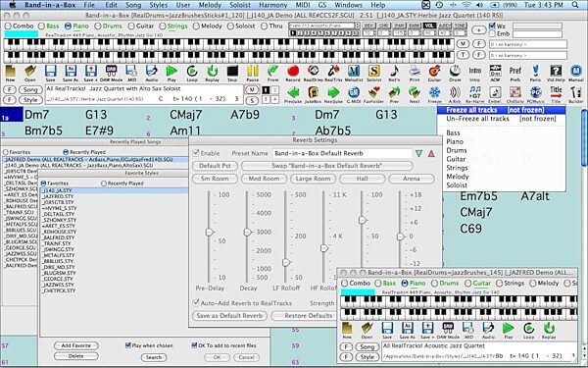Click the Intro generator icon
Screen dimensions: 588x368
[475, 73]
